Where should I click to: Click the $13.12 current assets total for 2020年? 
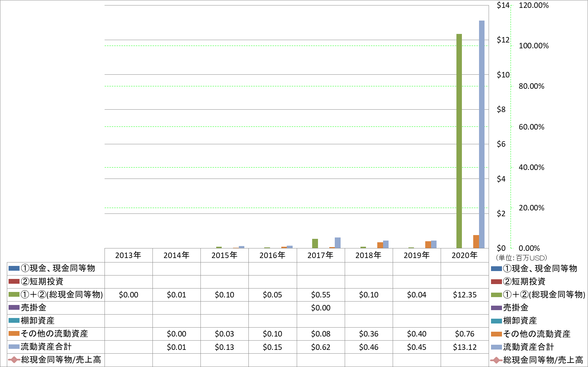[465, 347]
